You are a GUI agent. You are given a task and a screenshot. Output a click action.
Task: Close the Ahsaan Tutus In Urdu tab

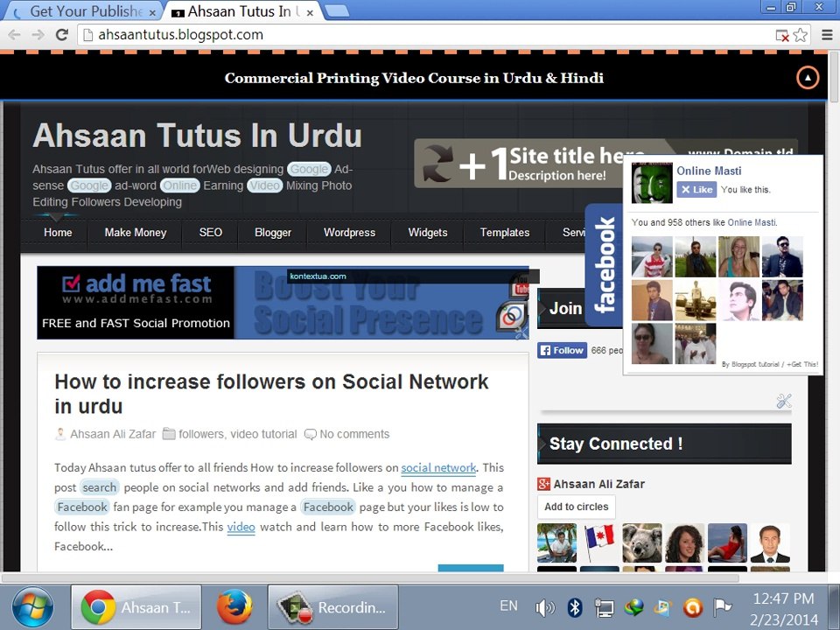click(x=310, y=13)
